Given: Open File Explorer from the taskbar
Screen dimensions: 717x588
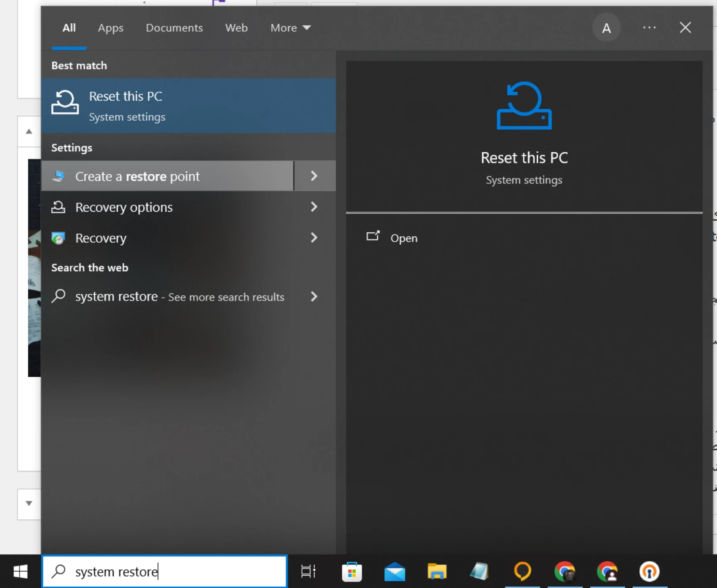Looking at the screenshot, I should click(x=437, y=571).
